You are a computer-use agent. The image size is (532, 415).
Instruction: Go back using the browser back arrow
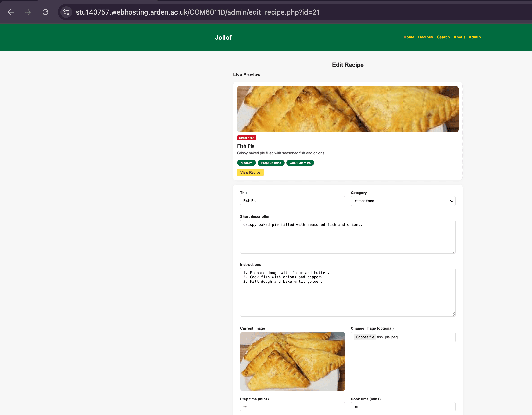(x=11, y=12)
